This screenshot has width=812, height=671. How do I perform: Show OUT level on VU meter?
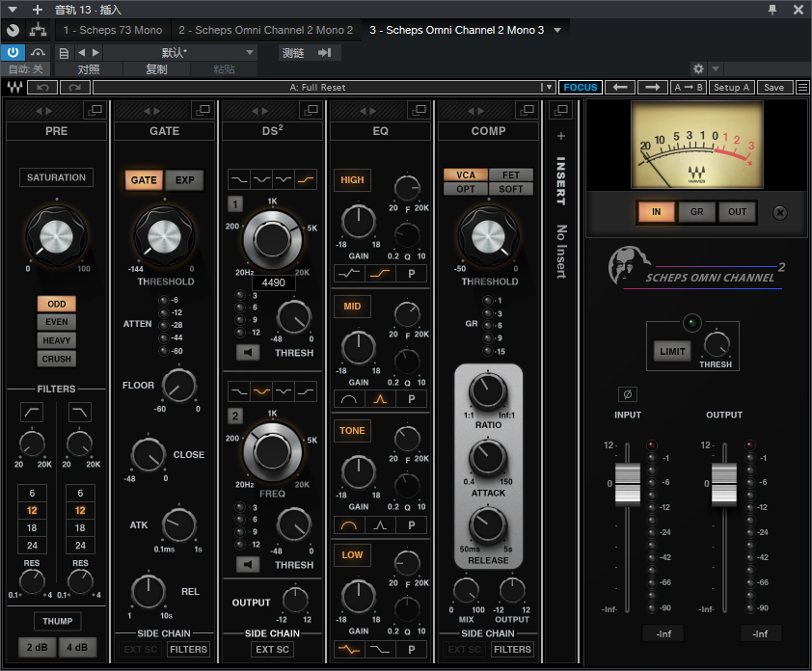pos(738,212)
